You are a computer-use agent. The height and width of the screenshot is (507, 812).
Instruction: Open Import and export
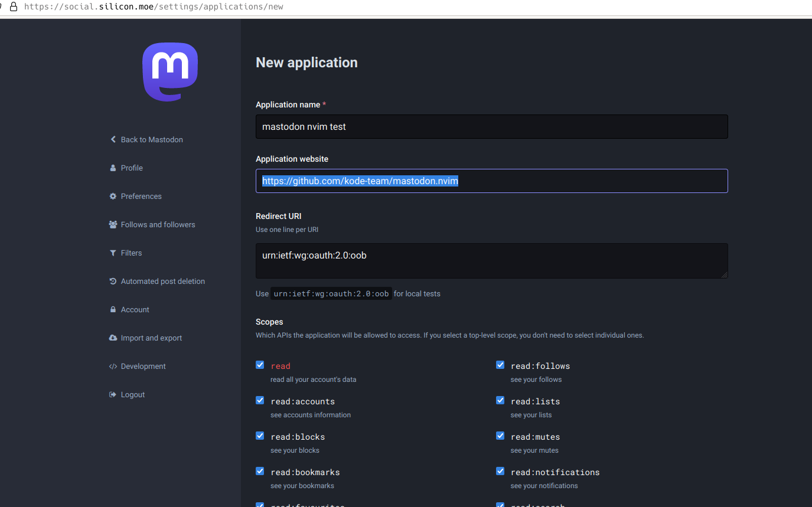(151, 338)
